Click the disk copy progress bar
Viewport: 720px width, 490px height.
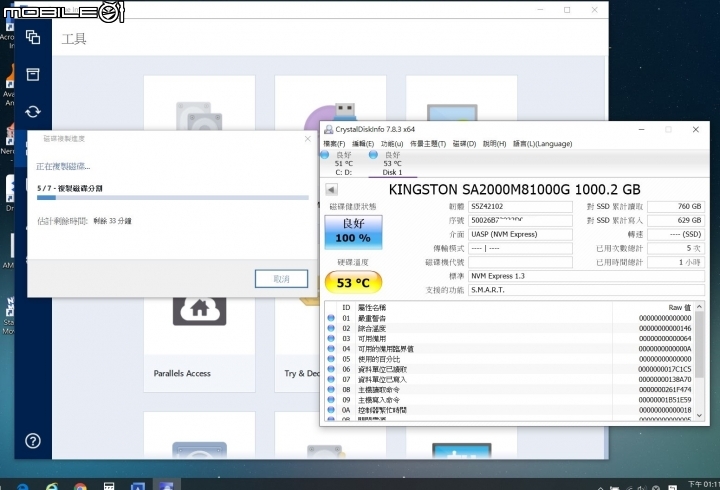pos(173,198)
